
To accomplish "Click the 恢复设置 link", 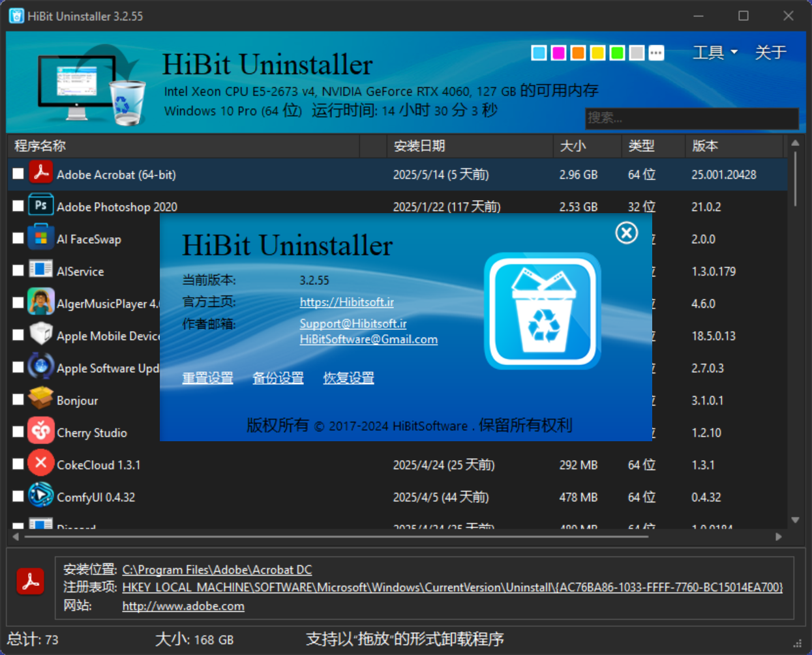I will [349, 378].
